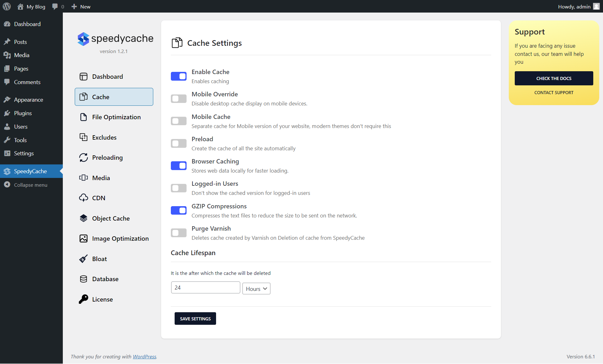
Task: Open Plugins menu in WordPress sidebar
Action: [31, 113]
